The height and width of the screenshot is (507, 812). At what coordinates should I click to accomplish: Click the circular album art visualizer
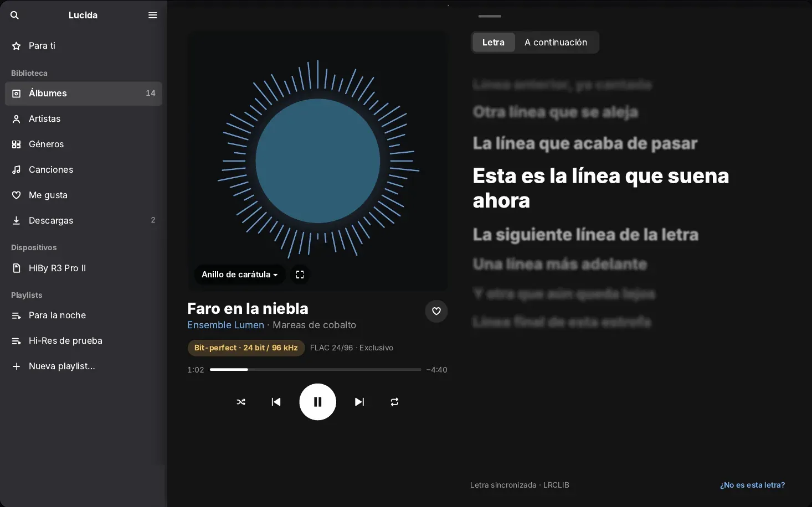tap(318, 161)
